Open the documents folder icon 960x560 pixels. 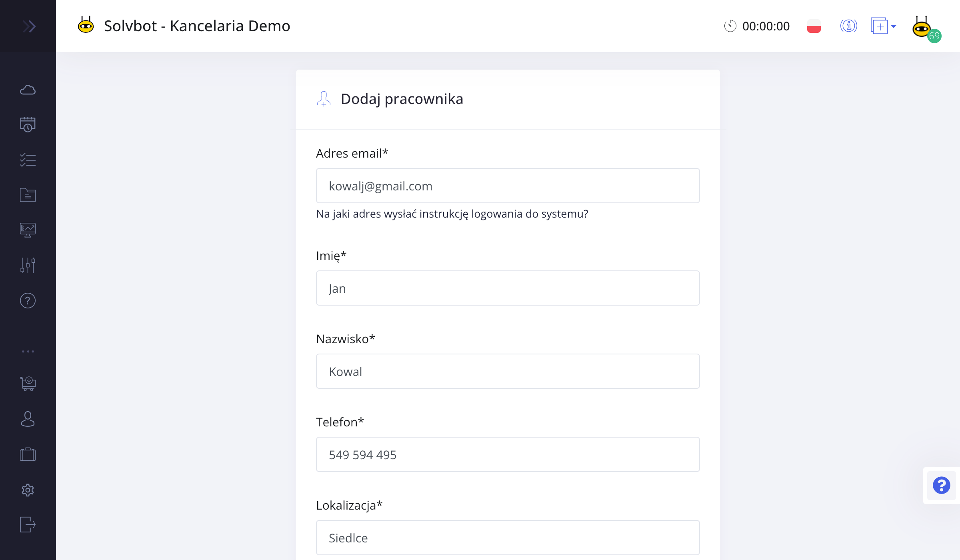[28, 195]
